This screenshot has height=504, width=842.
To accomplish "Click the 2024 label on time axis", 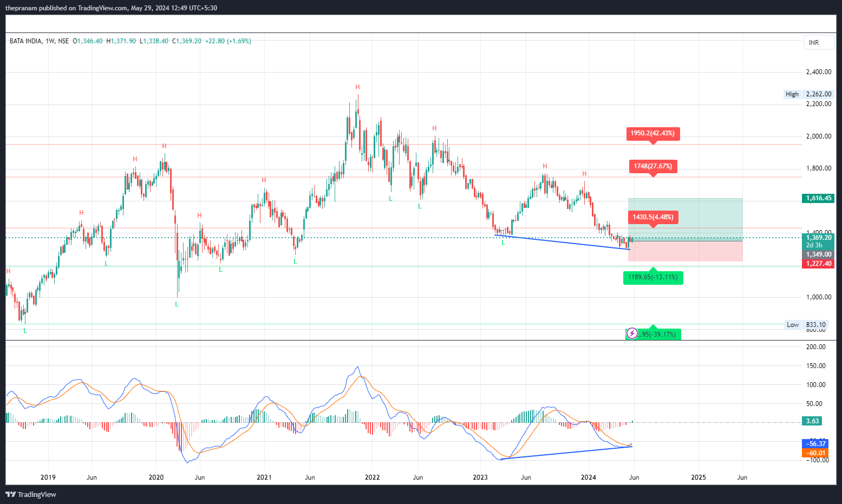I will [589, 477].
